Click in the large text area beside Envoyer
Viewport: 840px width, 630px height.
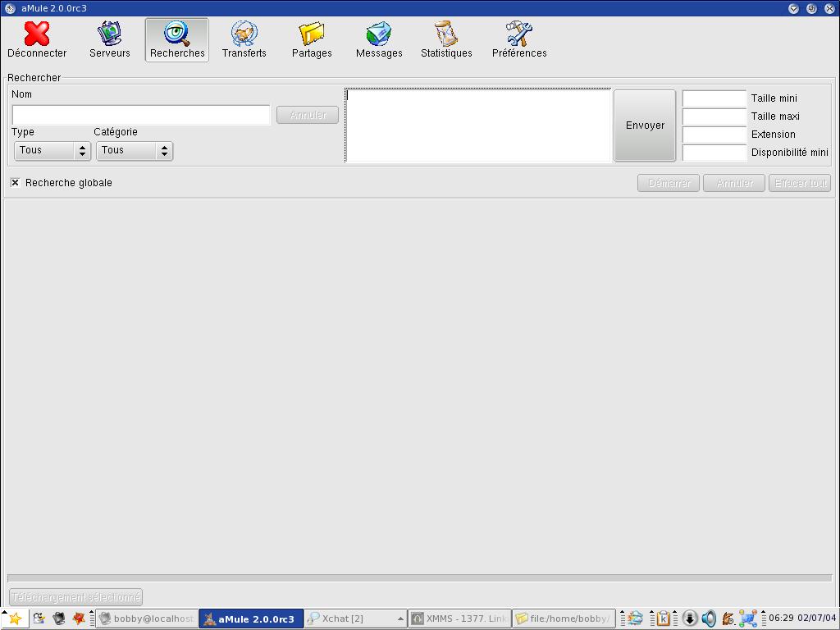(478, 126)
